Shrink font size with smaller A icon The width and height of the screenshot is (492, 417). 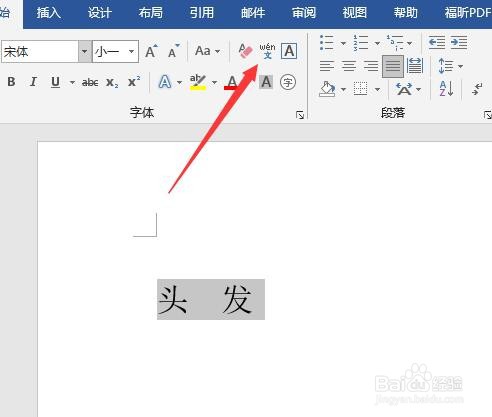click(x=173, y=51)
